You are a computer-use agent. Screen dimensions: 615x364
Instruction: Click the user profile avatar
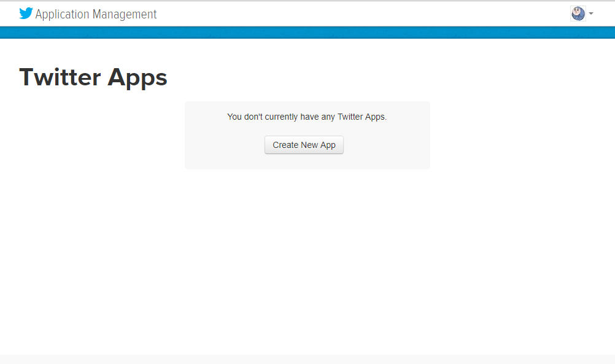coord(578,14)
